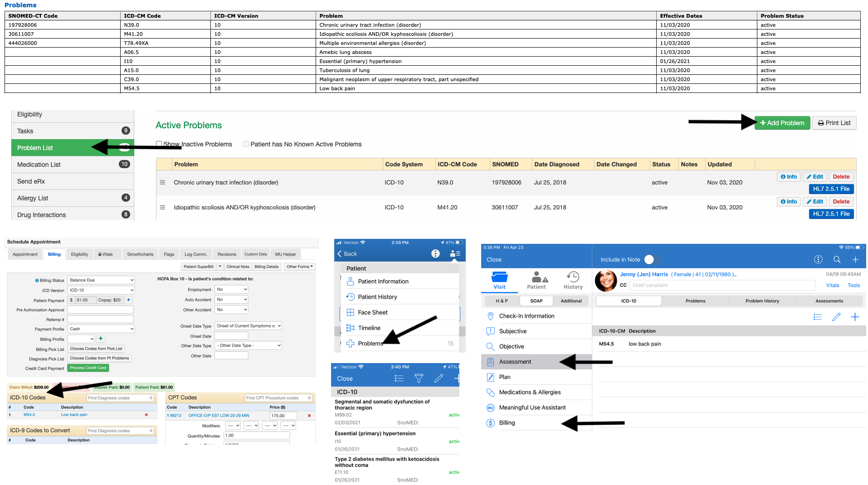Expand the Other Forms dropdown button
This screenshot has height=485, width=868.
(x=300, y=267)
